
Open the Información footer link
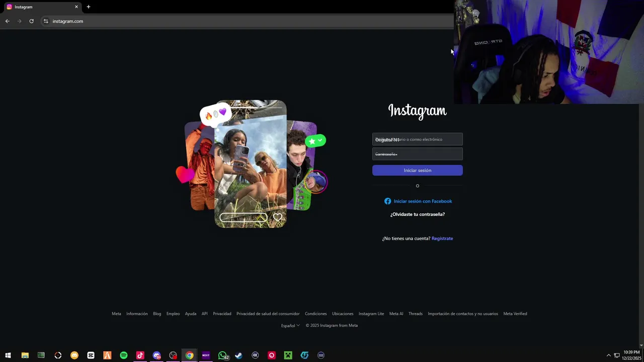(x=137, y=314)
